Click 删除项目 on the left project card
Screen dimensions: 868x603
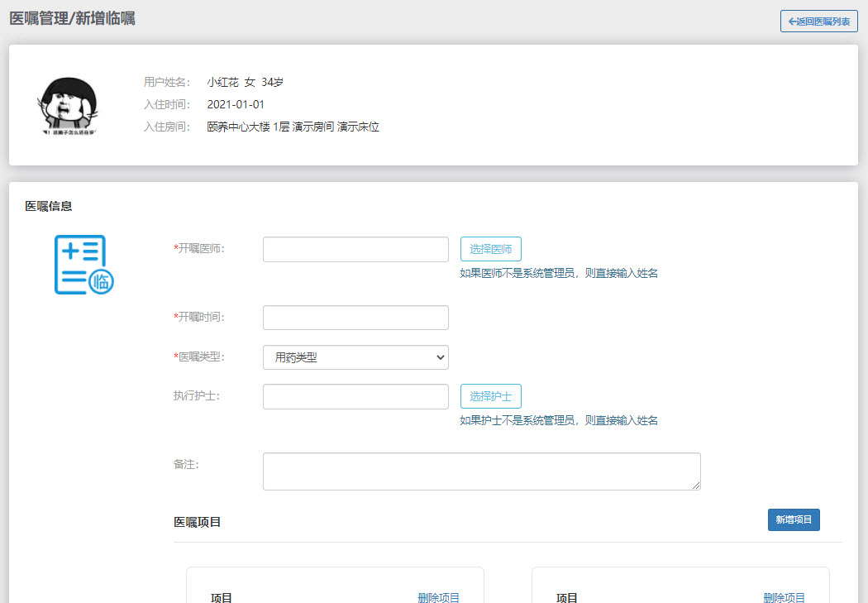441,597
